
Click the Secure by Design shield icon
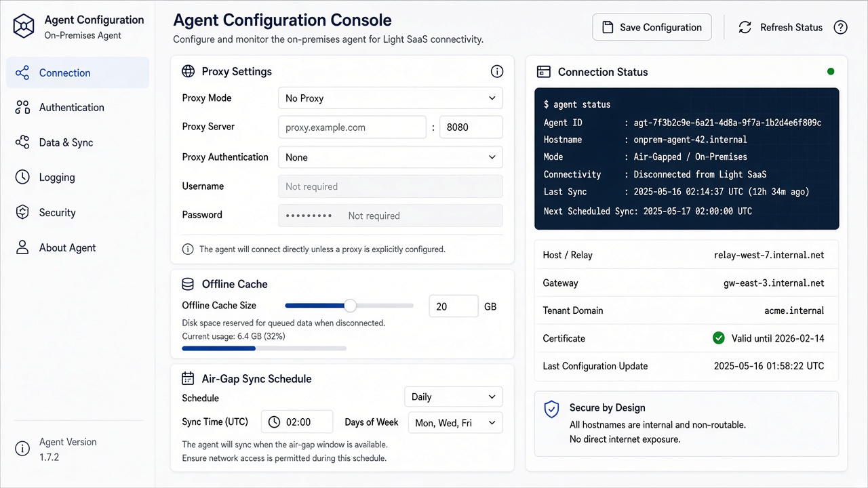tap(552, 409)
